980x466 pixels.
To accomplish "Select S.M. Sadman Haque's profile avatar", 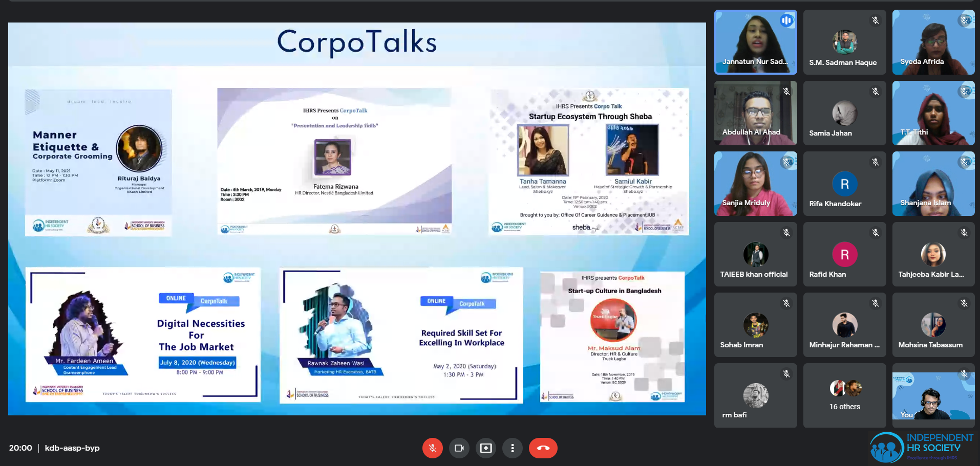I will (x=845, y=42).
